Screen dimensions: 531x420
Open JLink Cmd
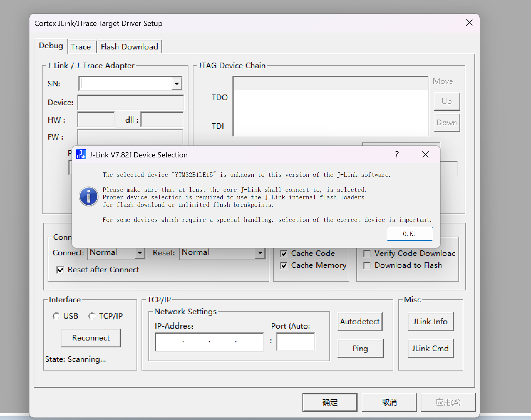pyautogui.click(x=430, y=349)
